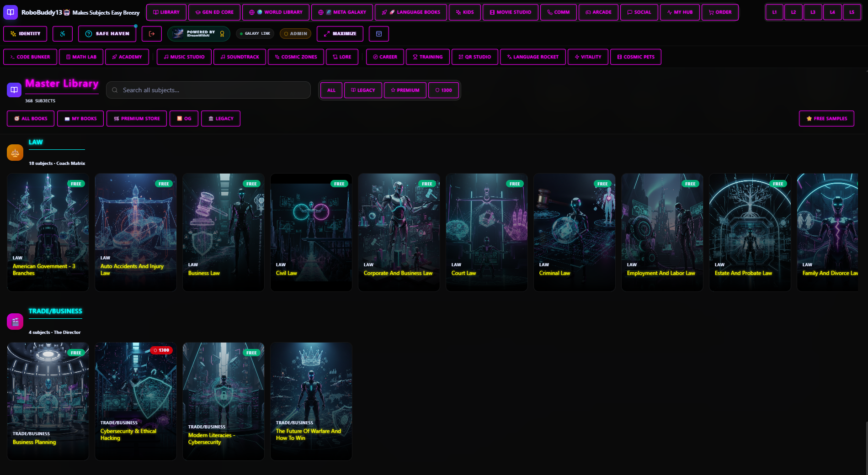Open the Safe Haven help button
This screenshot has width=868, height=475.
(x=107, y=34)
